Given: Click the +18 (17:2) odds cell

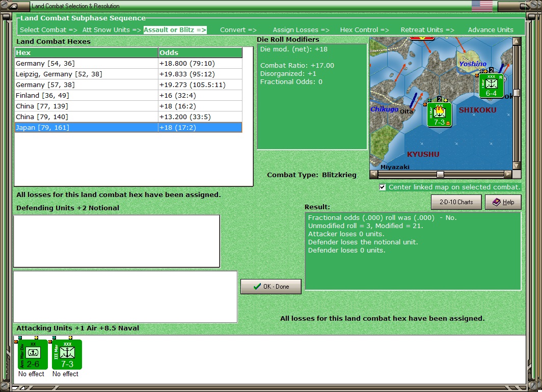Looking at the screenshot, I should point(200,127).
